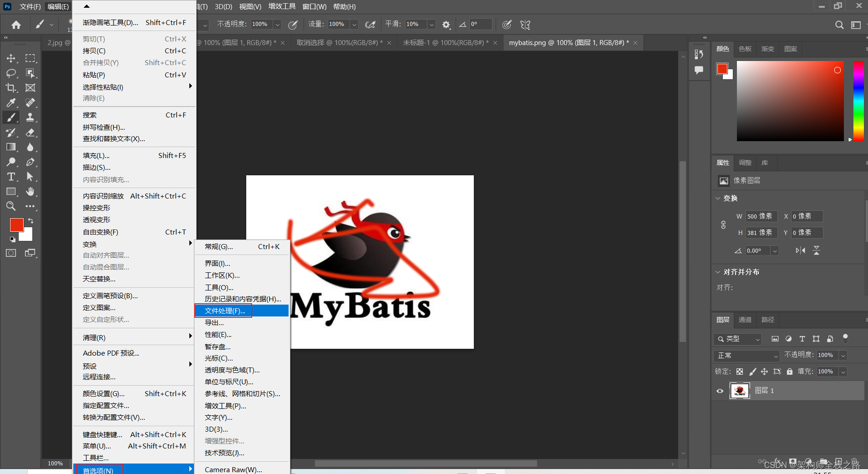
Task: Open layer blend mode 正常 dropdown
Action: point(746,355)
